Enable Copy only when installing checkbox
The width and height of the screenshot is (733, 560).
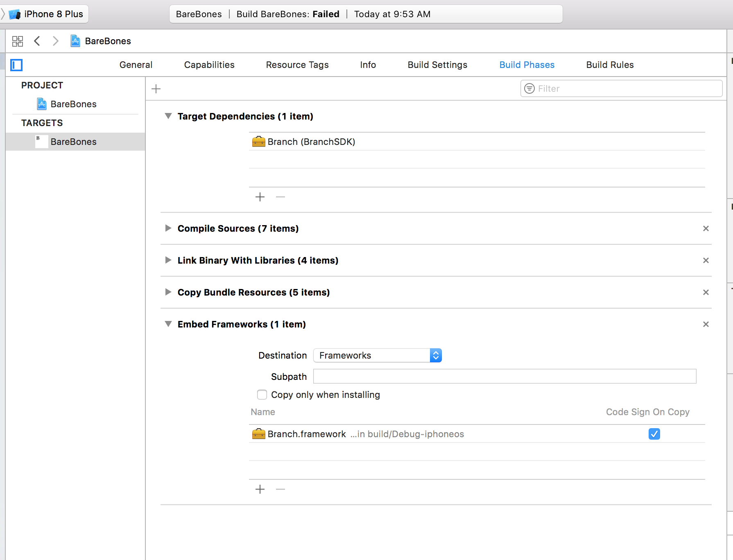click(262, 395)
